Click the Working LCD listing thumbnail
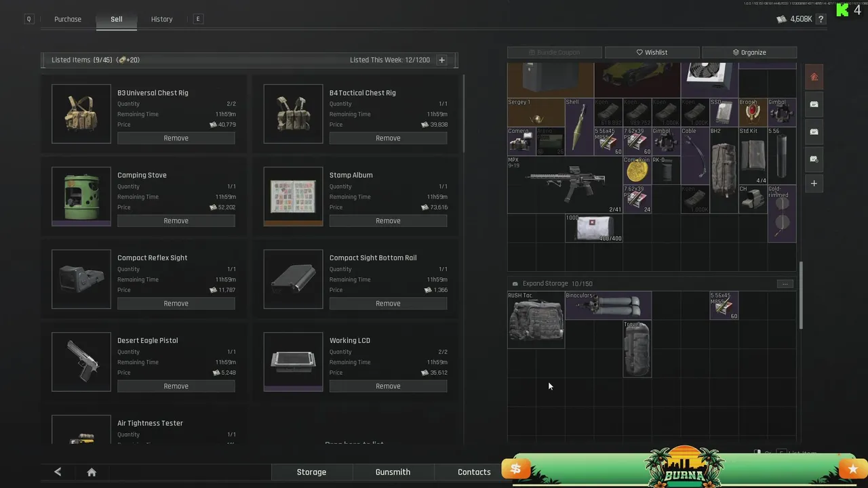 click(x=293, y=362)
